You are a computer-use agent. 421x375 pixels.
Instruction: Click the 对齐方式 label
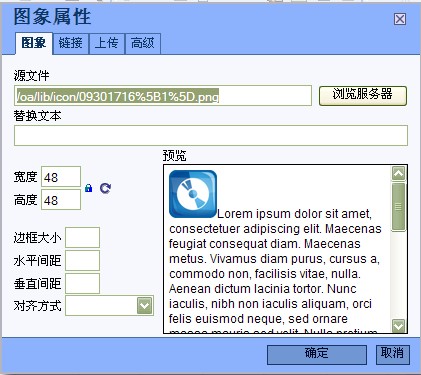point(37,305)
